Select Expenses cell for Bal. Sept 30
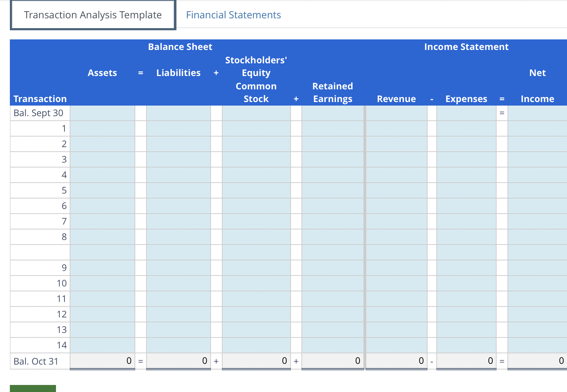 (467, 113)
